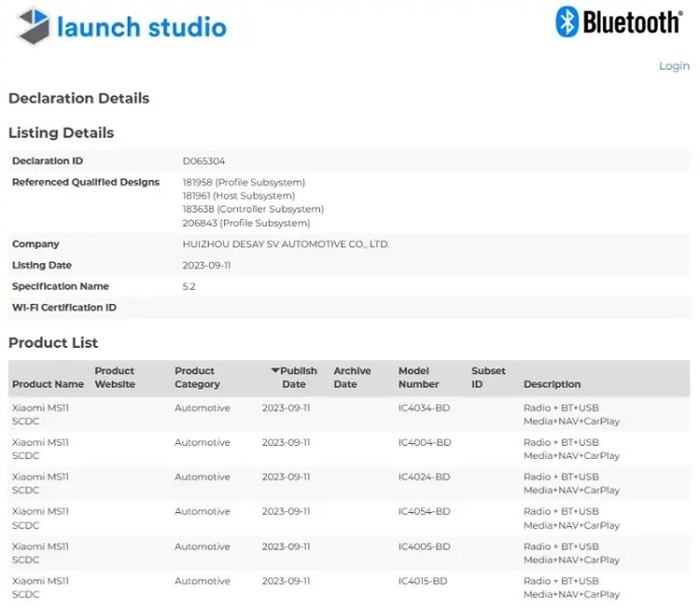
Task: Select model number IC4005-BD
Action: [424, 547]
